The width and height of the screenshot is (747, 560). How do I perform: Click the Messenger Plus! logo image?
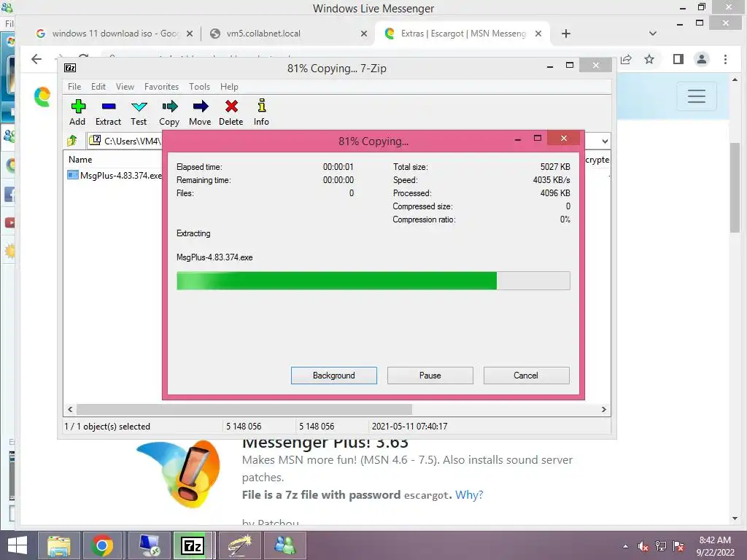pyautogui.click(x=179, y=474)
